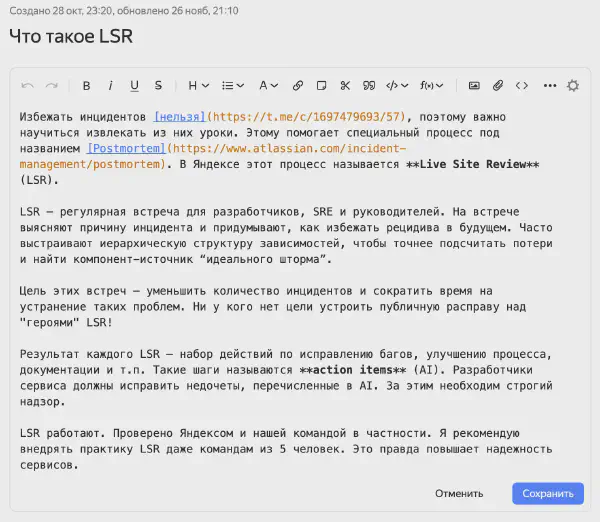
Task: Open the formula f(x) dropdown
Action: 432,86
